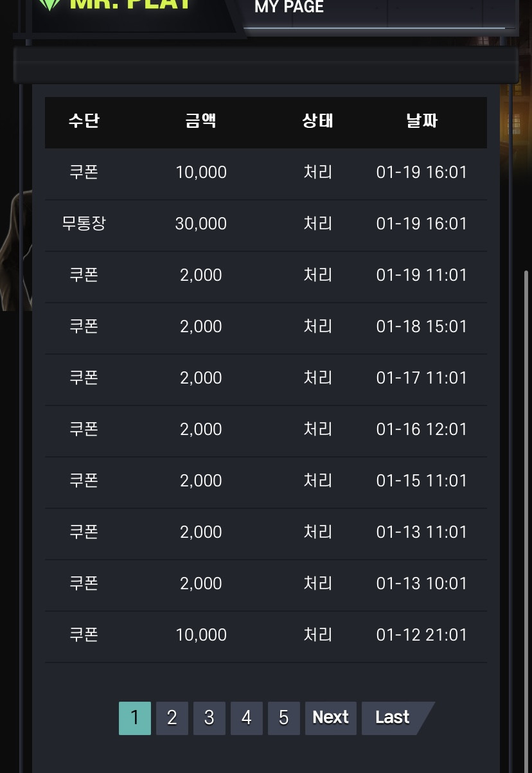Go to page 3 of results
Image resolution: width=532 pixels, height=773 pixels.
209,718
